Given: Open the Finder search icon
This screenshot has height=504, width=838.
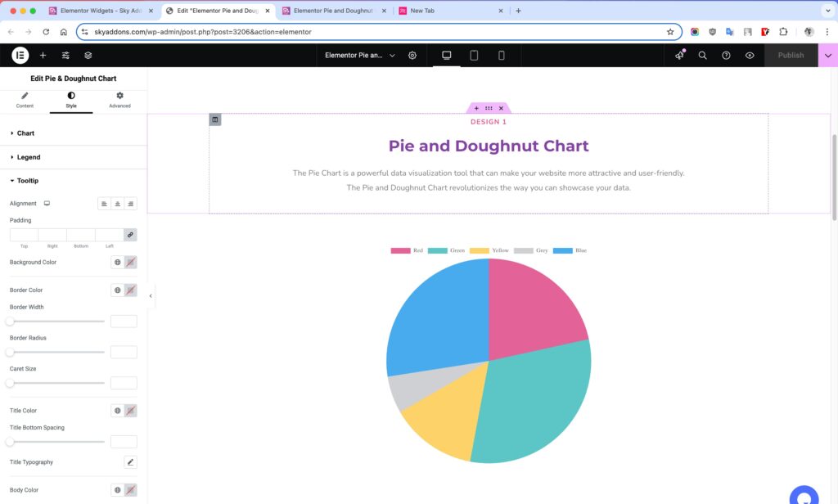Looking at the screenshot, I should click(703, 55).
